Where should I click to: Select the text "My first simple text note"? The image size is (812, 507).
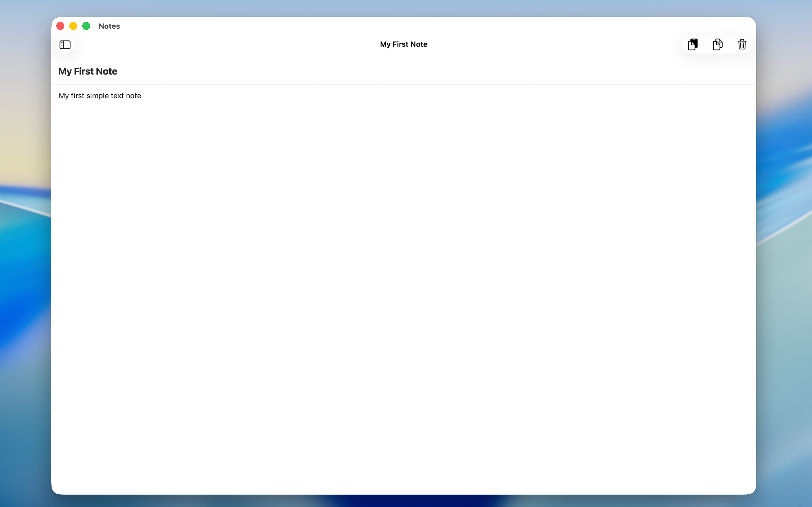click(x=100, y=95)
